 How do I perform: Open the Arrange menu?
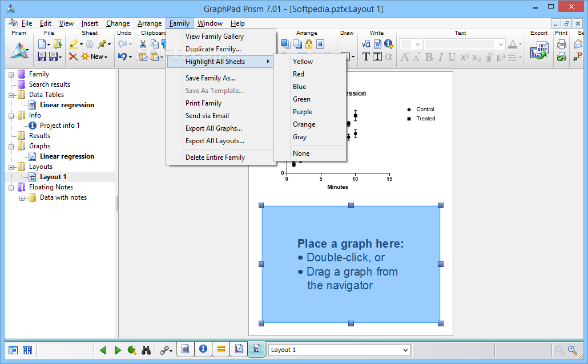(x=150, y=23)
